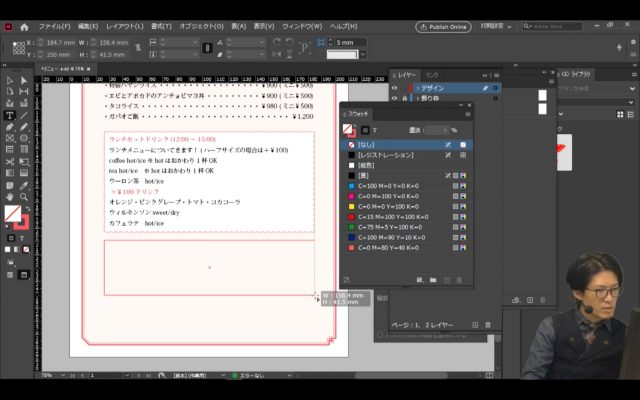
Task: Switch Library panel to grid view
Action: point(620,115)
